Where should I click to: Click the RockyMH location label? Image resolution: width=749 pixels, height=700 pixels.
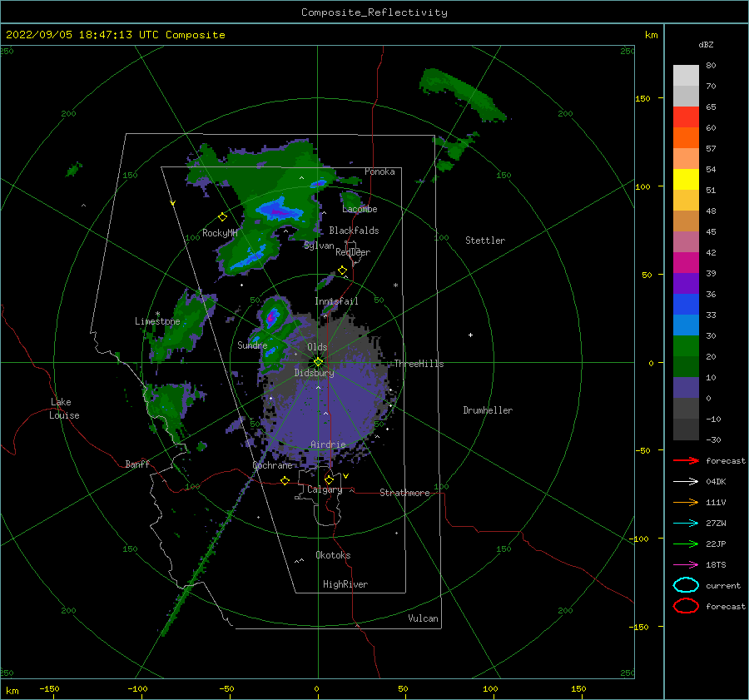tap(220, 233)
